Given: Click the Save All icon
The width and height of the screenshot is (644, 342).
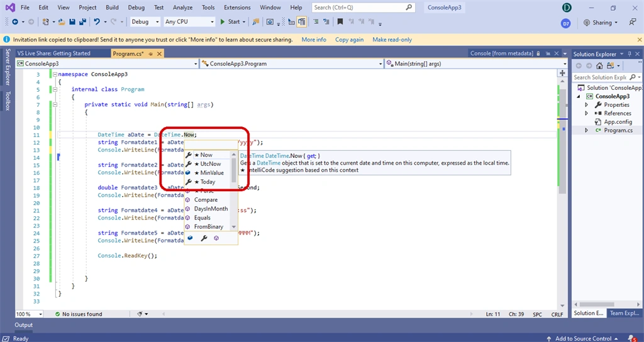Looking at the screenshot, I should point(82,22).
